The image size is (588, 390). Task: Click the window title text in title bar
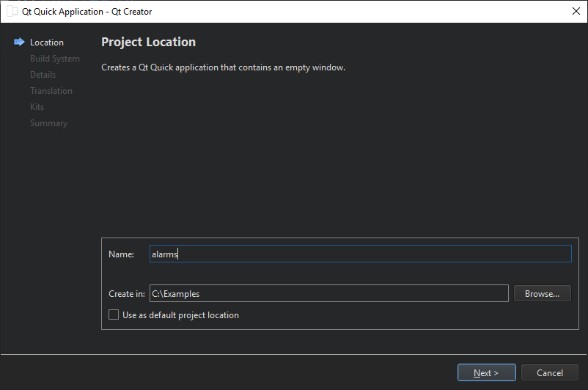87,12
